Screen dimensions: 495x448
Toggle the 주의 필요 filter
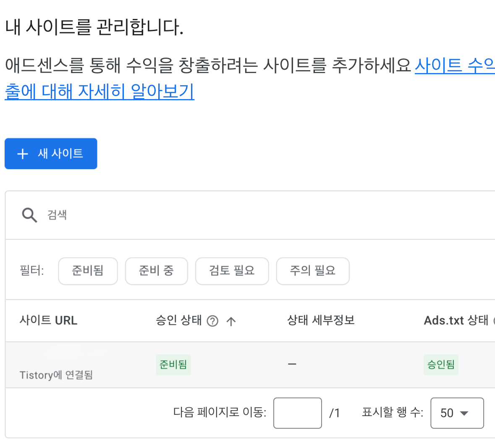[x=312, y=271]
